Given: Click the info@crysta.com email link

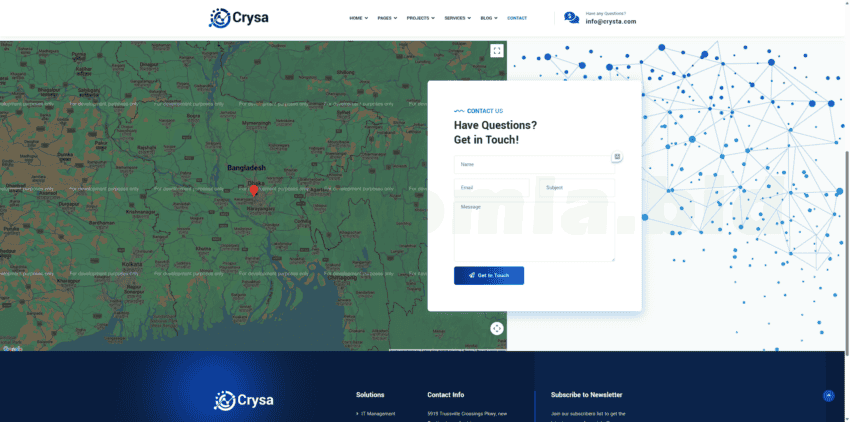Looking at the screenshot, I should coord(611,21).
